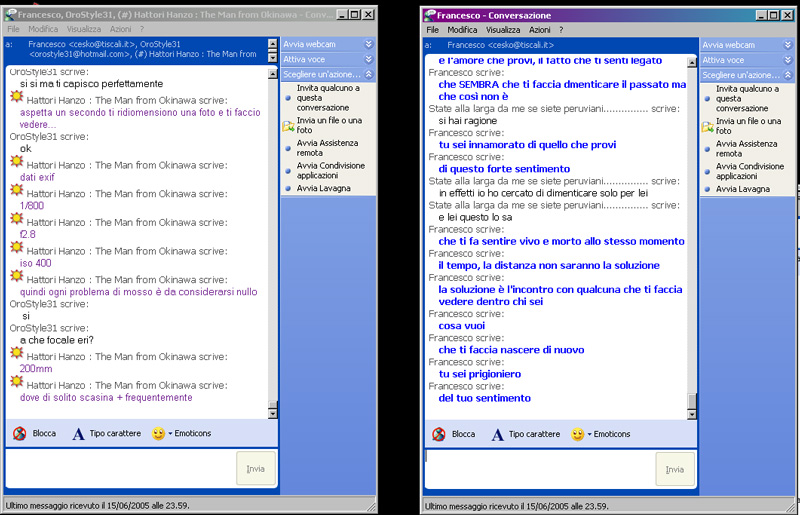Click the message input box in the group conversation window
The image size is (800, 515).
[x=120, y=469]
